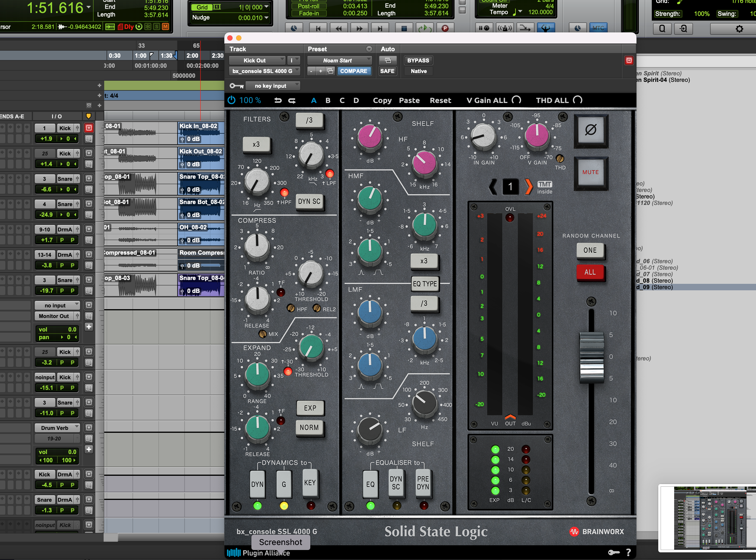
Task: Open the preset menu arrow beside Preset label
Action: pyautogui.click(x=369, y=49)
